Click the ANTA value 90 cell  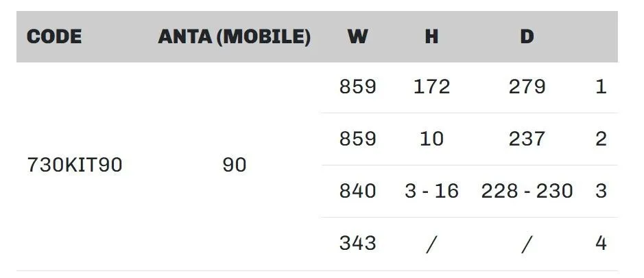tap(235, 165)
